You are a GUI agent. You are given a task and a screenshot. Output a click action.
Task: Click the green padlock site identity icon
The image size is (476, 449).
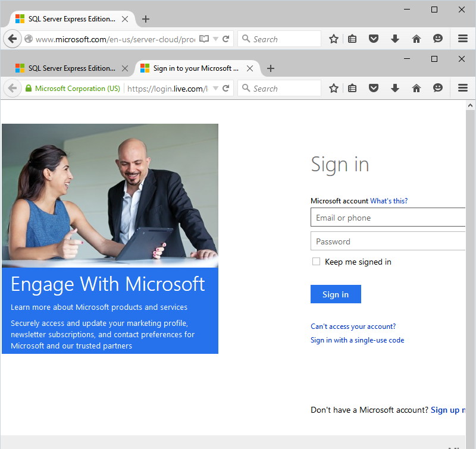click(29, 88)
